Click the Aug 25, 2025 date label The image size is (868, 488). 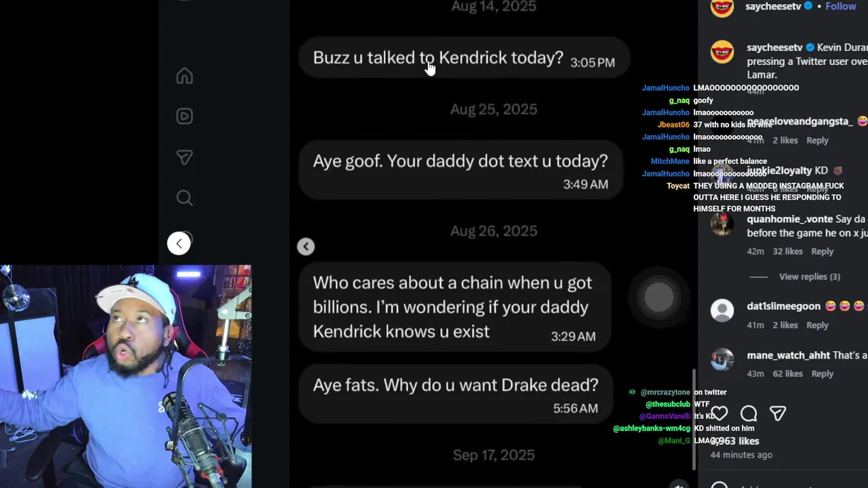tap(494, 110)
